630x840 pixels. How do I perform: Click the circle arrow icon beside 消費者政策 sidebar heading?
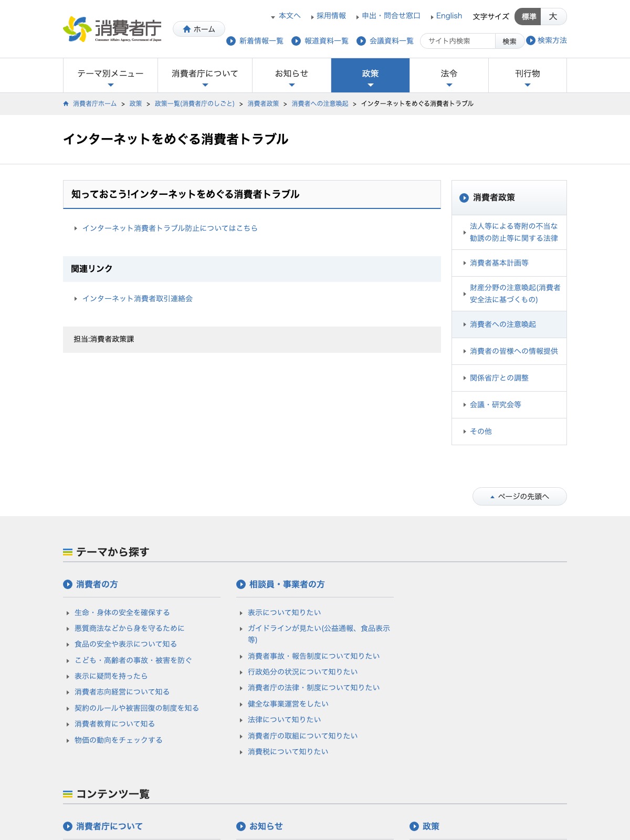[x=464, y=198]
